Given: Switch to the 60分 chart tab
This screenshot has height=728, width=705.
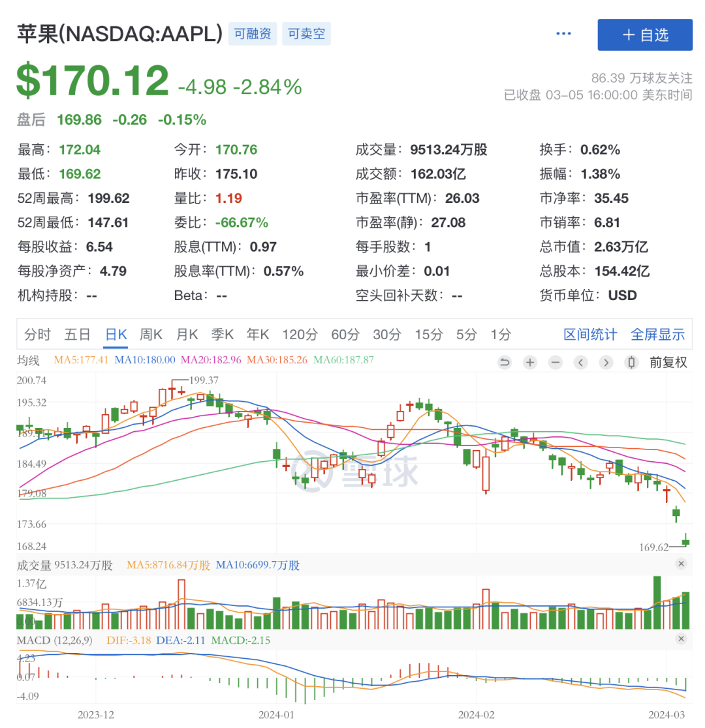Looking at the screenshot, I should 345,334.
